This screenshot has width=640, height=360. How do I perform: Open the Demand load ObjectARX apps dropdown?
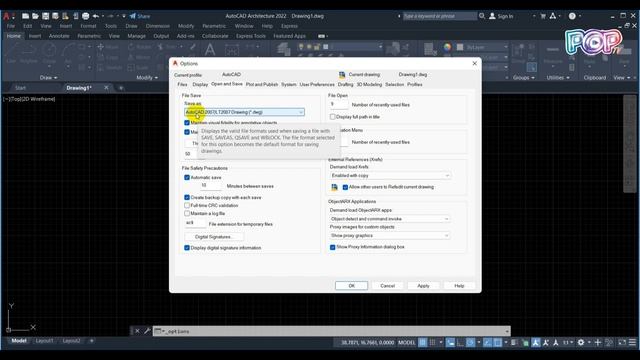click(x=390, y=219)
